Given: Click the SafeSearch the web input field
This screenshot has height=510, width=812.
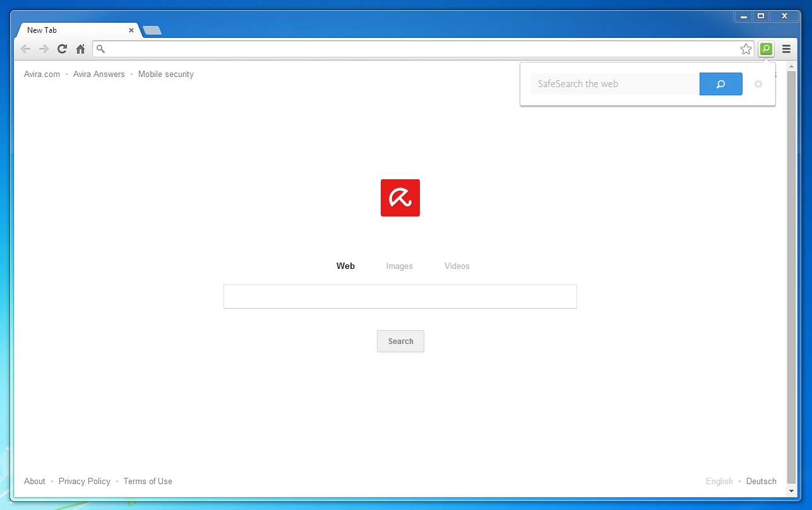Looking at the screenshot, I should tap(615, 84).
